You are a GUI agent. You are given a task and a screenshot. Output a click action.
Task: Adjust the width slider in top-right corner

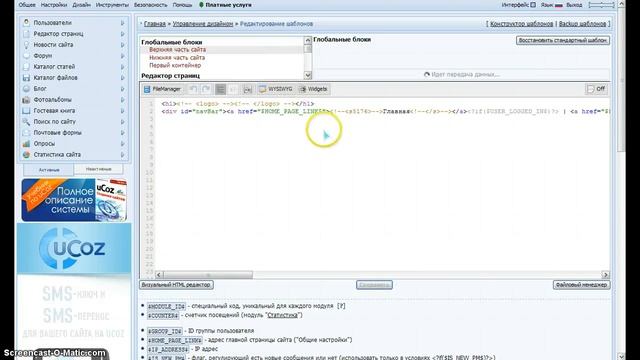pos(602,5)
